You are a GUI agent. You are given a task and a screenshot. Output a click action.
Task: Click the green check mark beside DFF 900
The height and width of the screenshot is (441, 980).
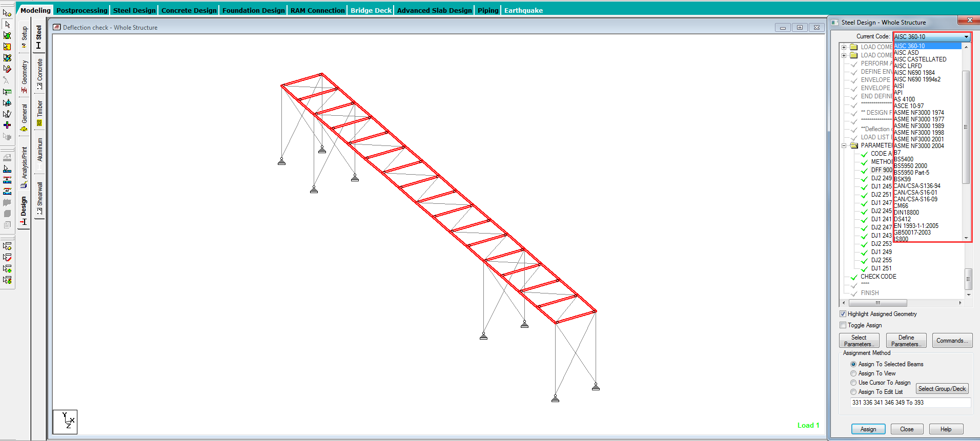pyautogui.click(x=864, y=171)
